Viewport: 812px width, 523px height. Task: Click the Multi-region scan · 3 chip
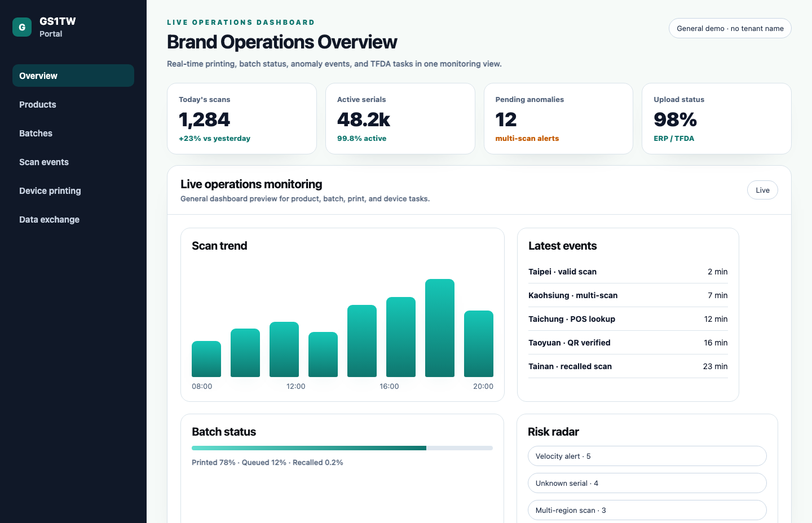pyautogui.click(x=647, y=510)
